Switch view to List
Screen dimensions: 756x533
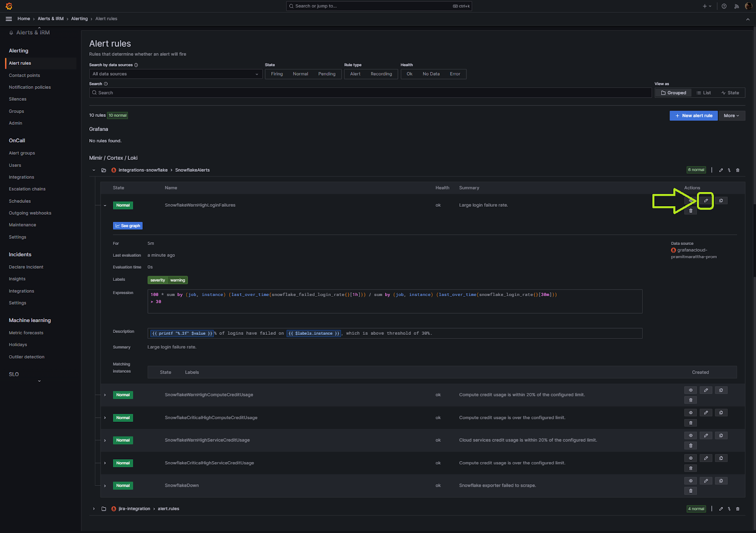tap(704, 93)
